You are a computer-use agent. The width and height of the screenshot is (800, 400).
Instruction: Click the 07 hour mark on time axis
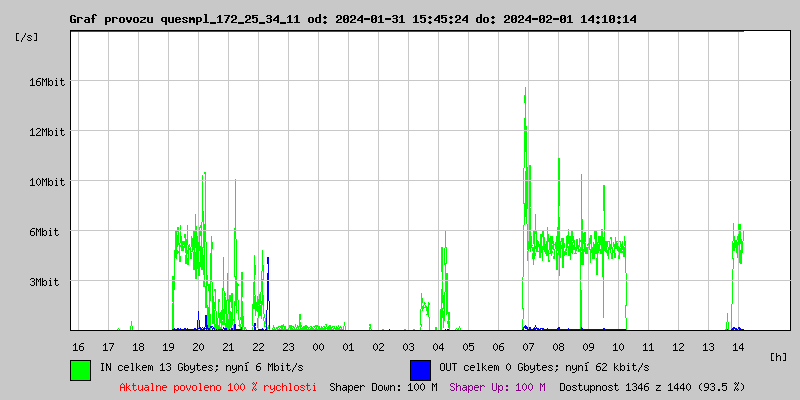point(528,346)
